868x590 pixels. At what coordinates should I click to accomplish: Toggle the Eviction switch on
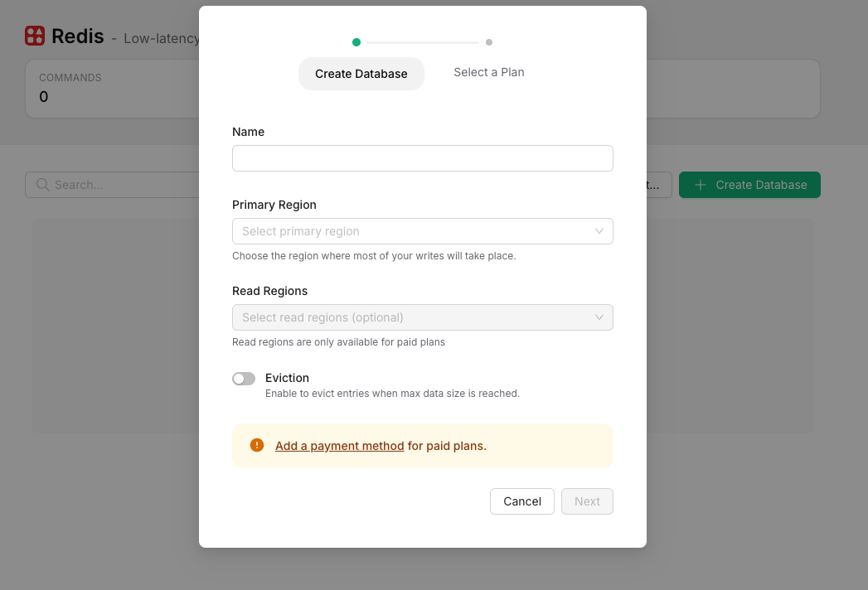244,379
